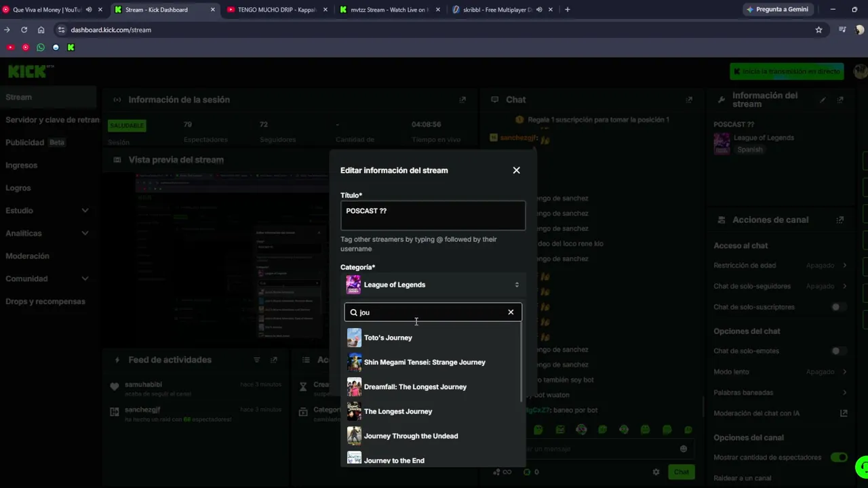This screenshot has width=868, height=488.
Task: Click the Kick logo in the header
Action: pyautogui.click(x=31, y=71)
